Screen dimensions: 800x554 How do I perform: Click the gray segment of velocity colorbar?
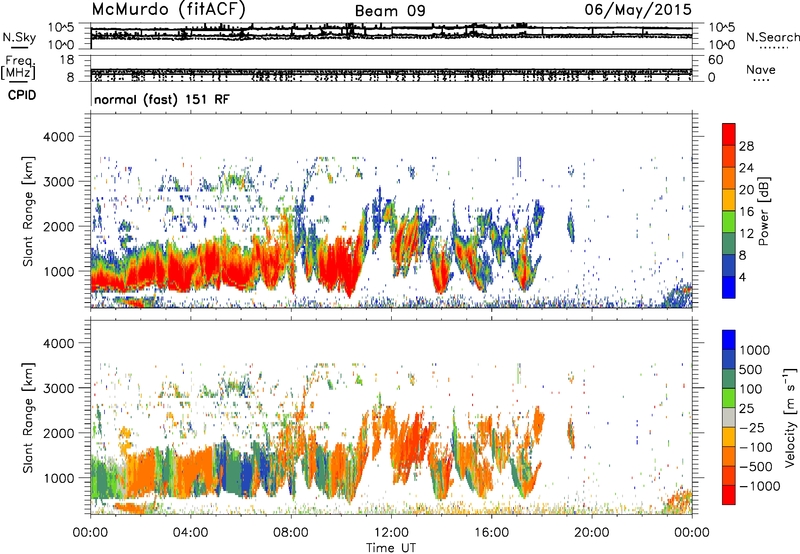[x=729, y=417]
